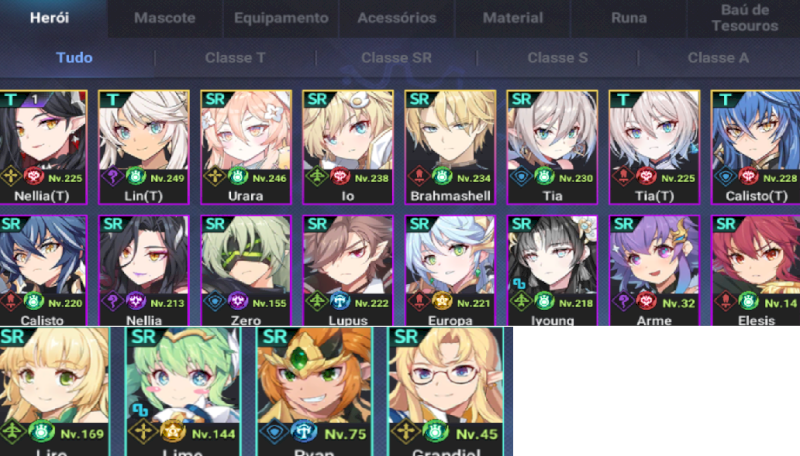Select the Tudo filter
The width and height of the screenshot is (800, 456).
(74, 58)
